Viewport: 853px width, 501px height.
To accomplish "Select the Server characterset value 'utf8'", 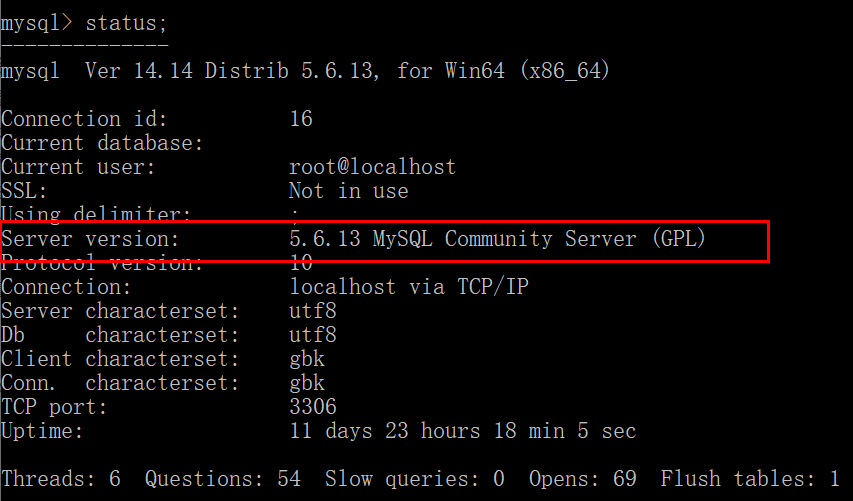I will click(313, 311).
